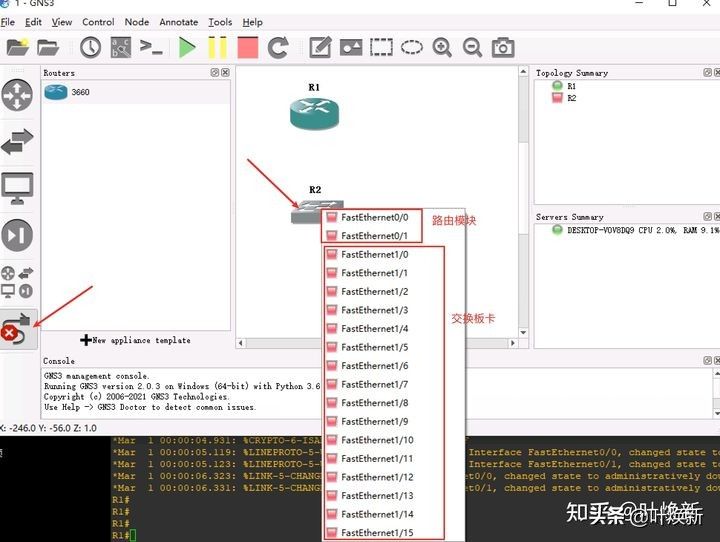Image resolution: width=720 pixels, height=542 pixels.
Task: Take a screenshot with the camera icon
Action: pyautogui.click(x=503, y=46)
